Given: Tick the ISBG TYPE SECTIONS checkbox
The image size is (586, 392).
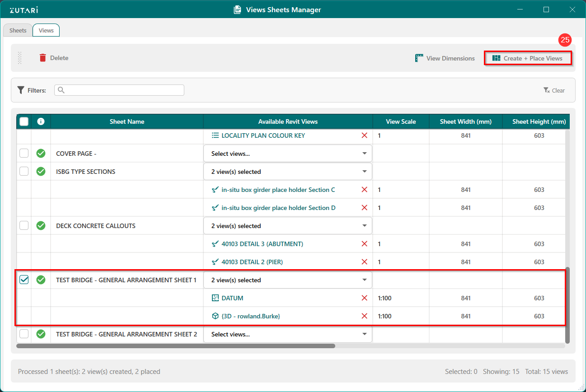Looking at the screenshot, I should coord(24,172).
